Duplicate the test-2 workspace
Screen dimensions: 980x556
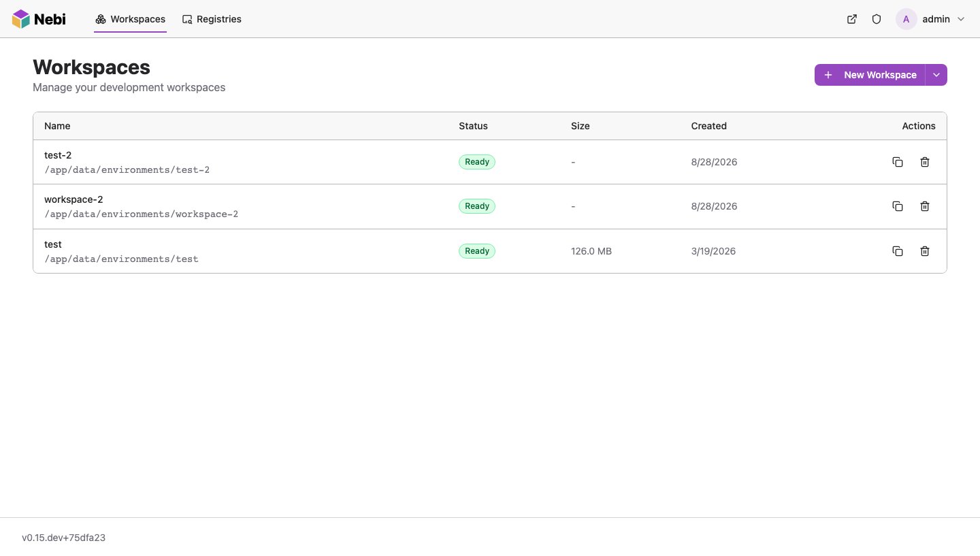[898, 162]
